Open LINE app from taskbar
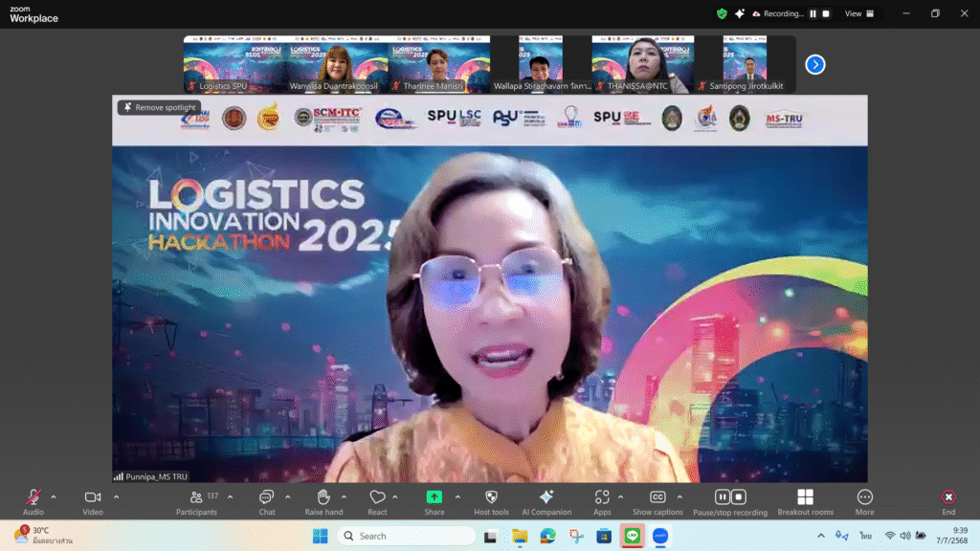The width and height of the screenshot is (980, 551). pos(633,536)
